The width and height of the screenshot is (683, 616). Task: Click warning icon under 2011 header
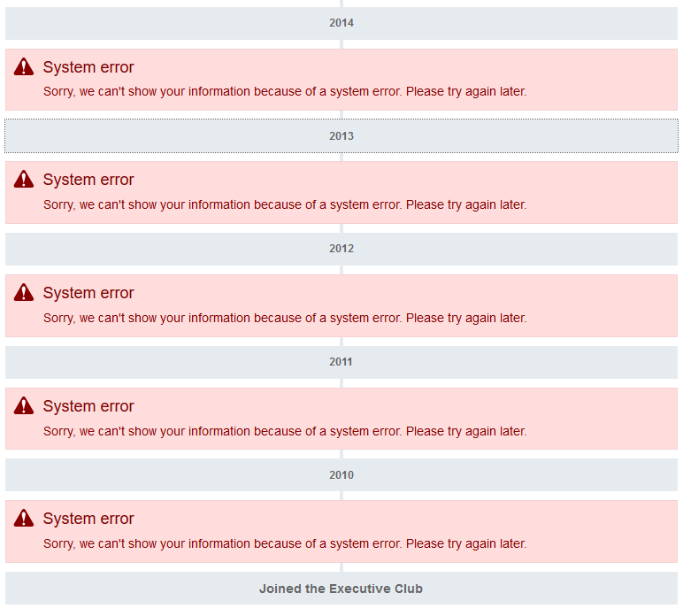[x=24, y=406]
